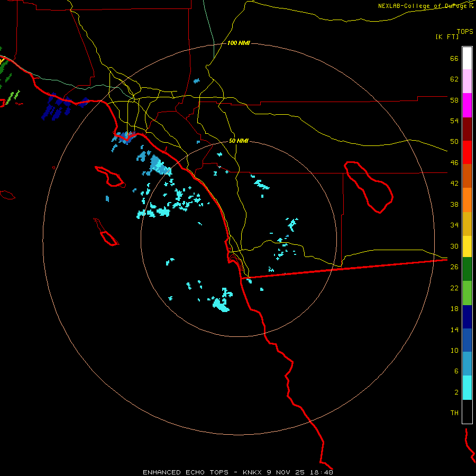Click the large cyan echo near bottom coast
The width and height of the screenshot is (476, 476).
(x=221, y=305)
